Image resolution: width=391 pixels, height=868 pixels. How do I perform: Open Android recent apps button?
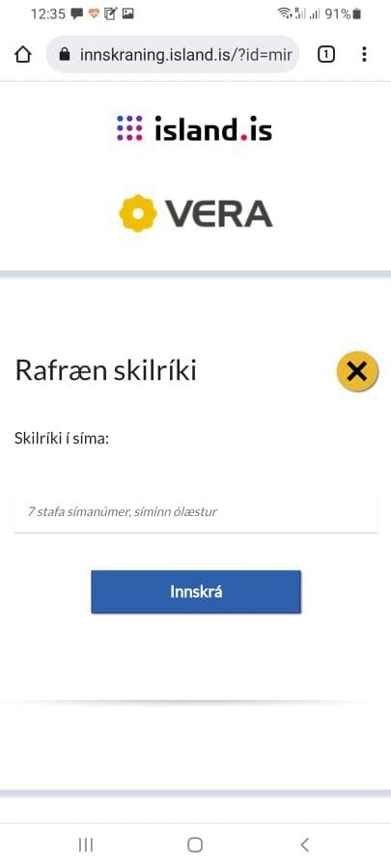[x=86, y=844]
